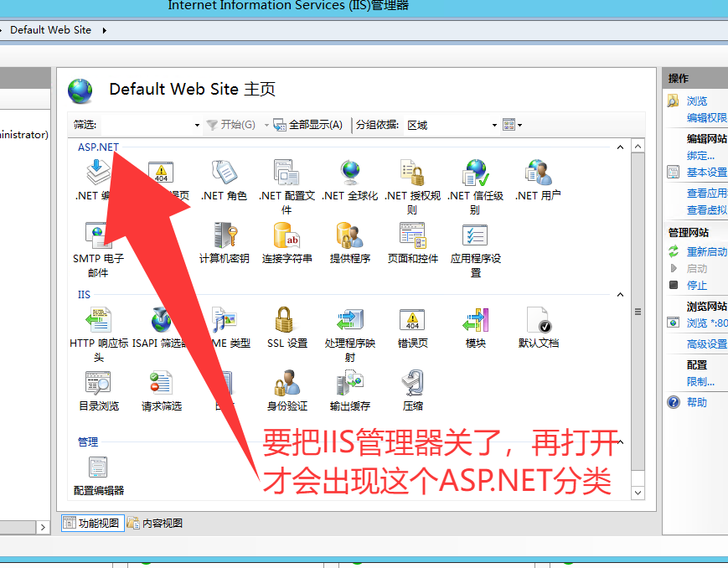
Task: Click 查看应用程序 link in actions pane
Action: coord(707,194)
